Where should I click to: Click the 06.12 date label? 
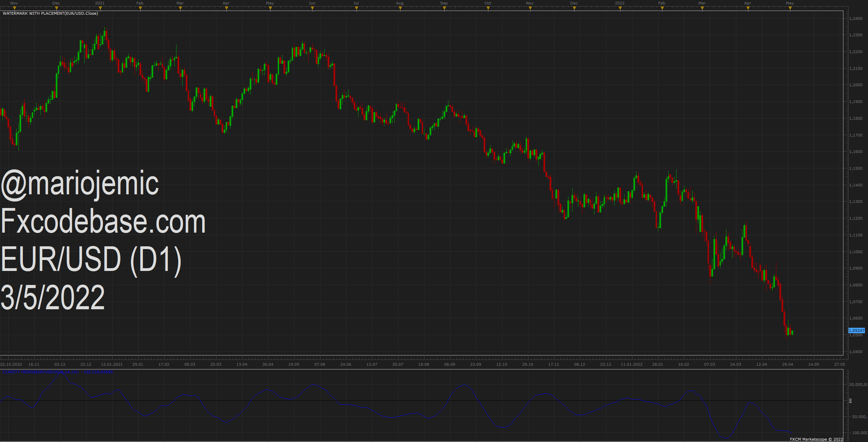(580, 364)
